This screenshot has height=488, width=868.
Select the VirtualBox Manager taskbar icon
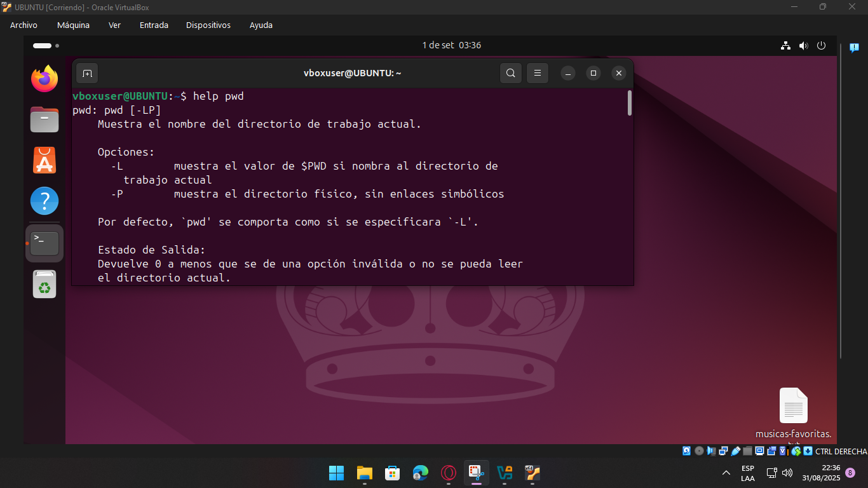coord(505,473)
